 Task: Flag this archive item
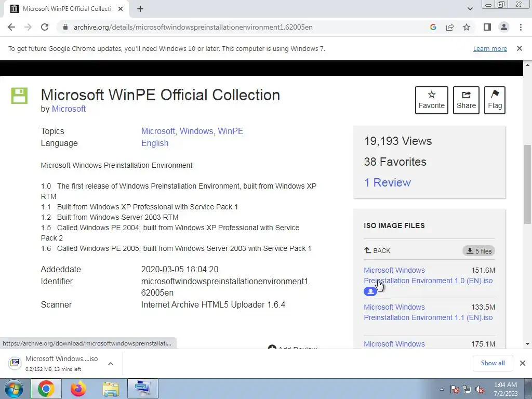click(495, 100)
